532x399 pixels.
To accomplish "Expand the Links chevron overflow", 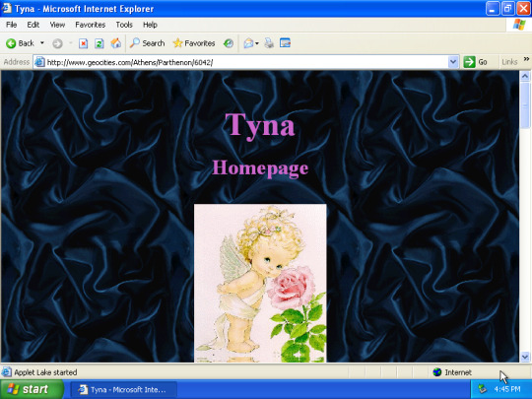I will [526, 59].
